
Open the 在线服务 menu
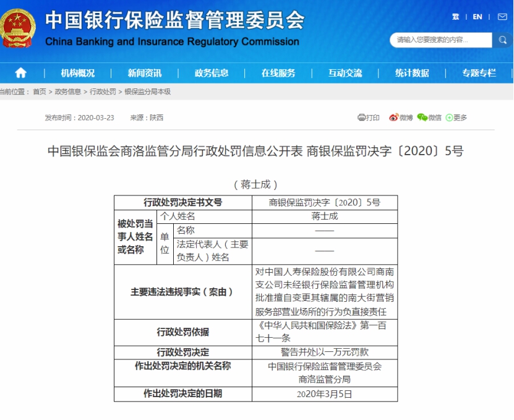point(278,73)
